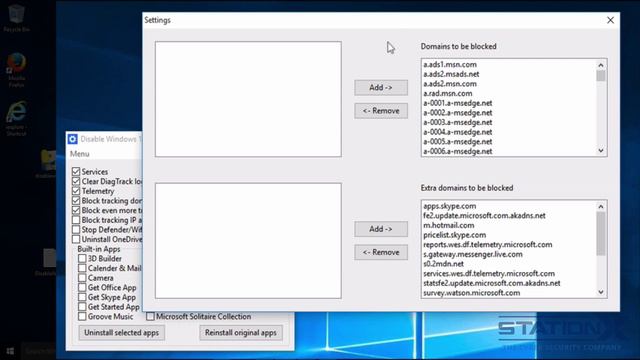Enable Stop Defender/WifiSense checkbox
The width and height of the screenshot is (640, 360).
[76, 230]
